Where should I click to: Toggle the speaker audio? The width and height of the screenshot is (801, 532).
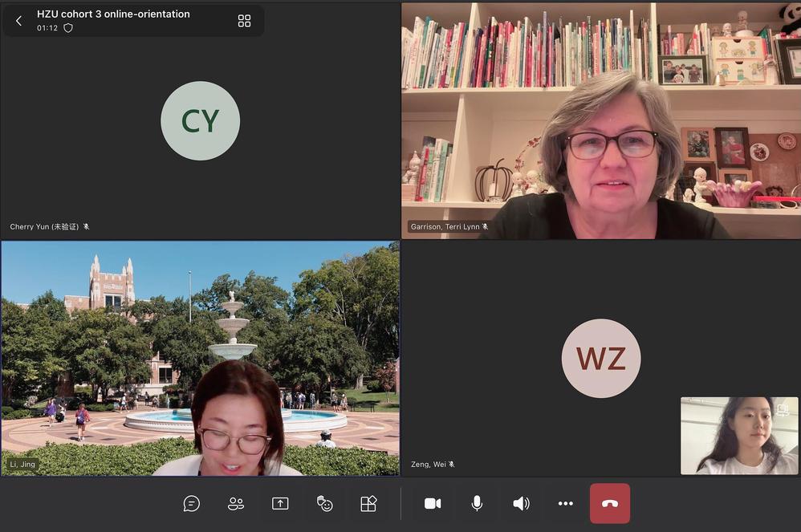(521, 503)
